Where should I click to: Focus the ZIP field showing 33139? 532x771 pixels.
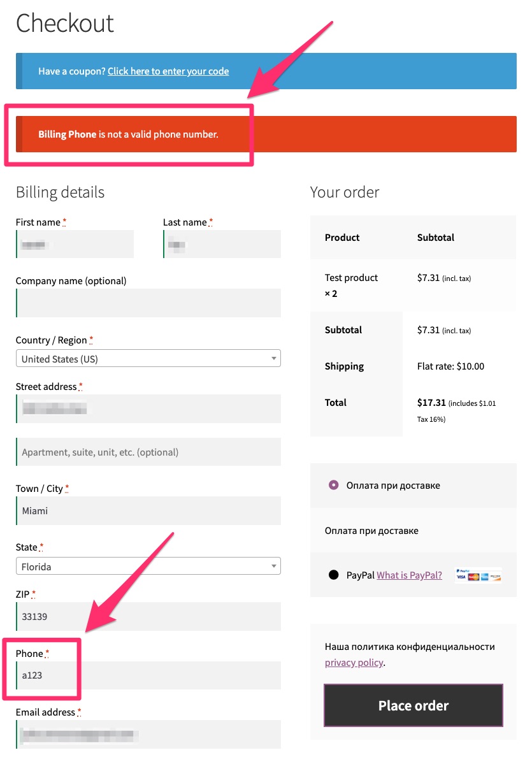[x=148, y=616]
